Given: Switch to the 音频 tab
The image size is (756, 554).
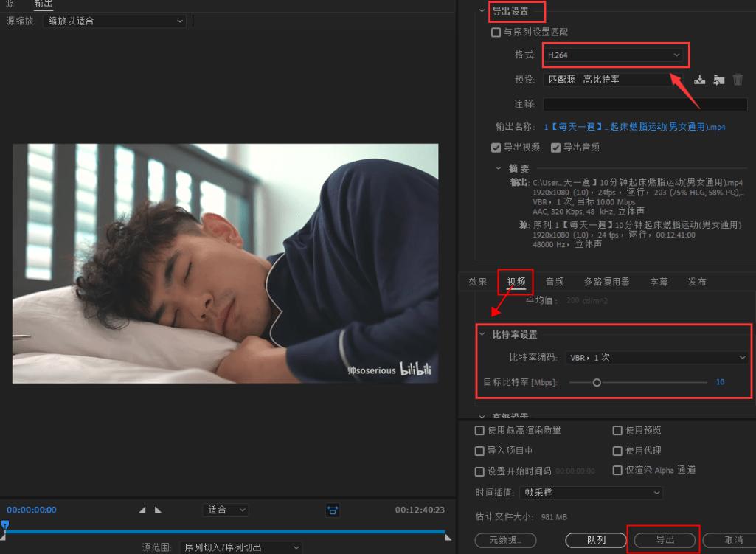Looking at the screenshot, I should [x=555, y=281].
